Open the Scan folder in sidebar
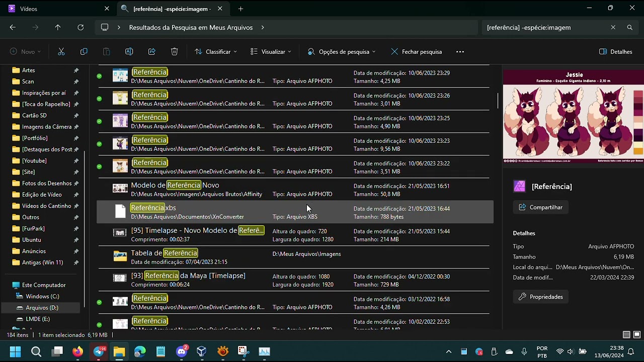Viewport: 644px width, 362px height. pos(28,81)
